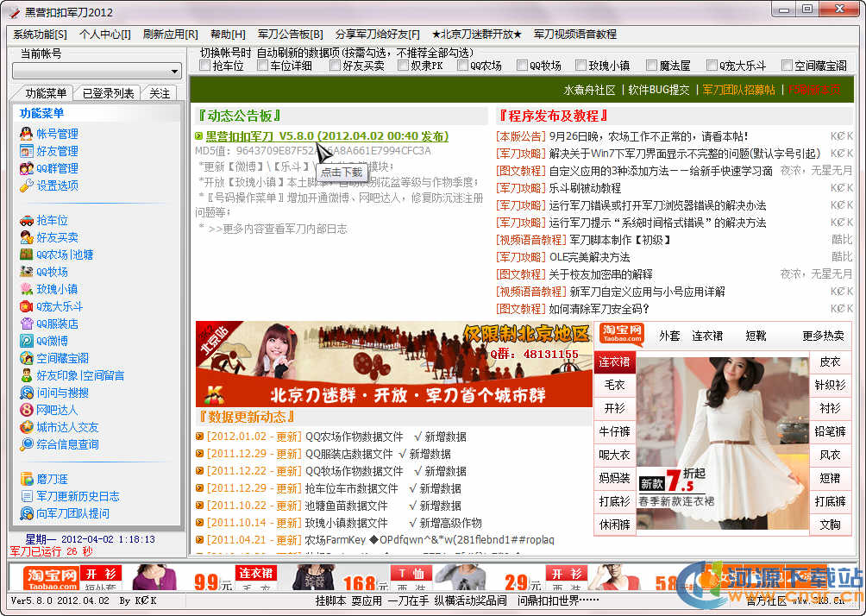This screenshot has height=616, width=866.
Task: Click the QQ牧场 icon
Action: (x=27, y=271)
